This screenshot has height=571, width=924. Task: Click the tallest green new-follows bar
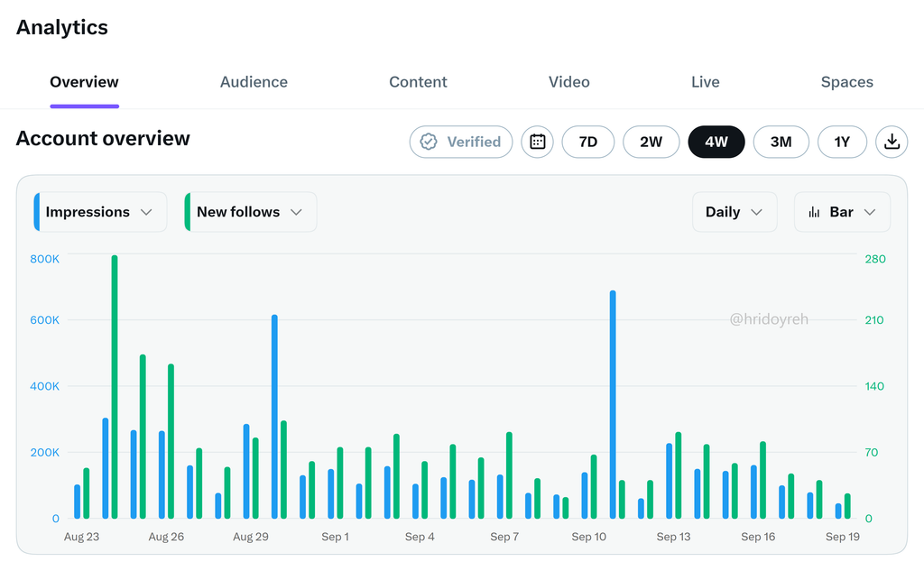(x=115, y=387)
